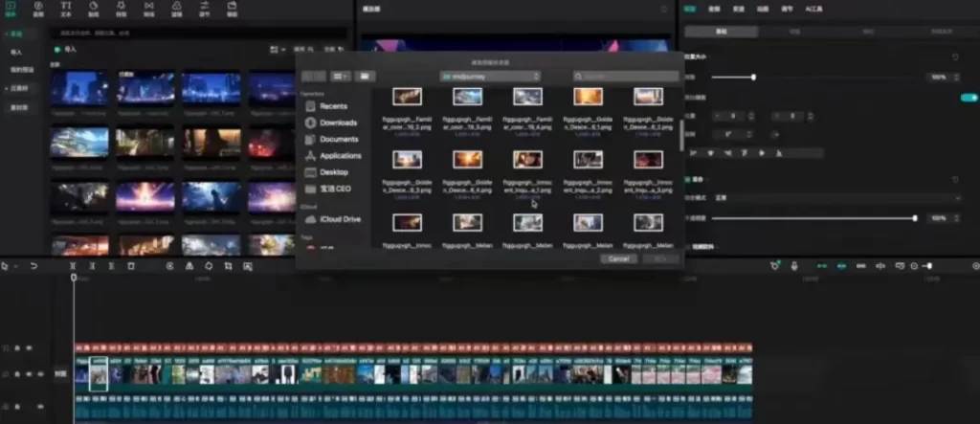The height and width of the screenshot is (424, 980).
Task: Toggle the teal switch in the properties panel
Action: [x=969, y=98]
